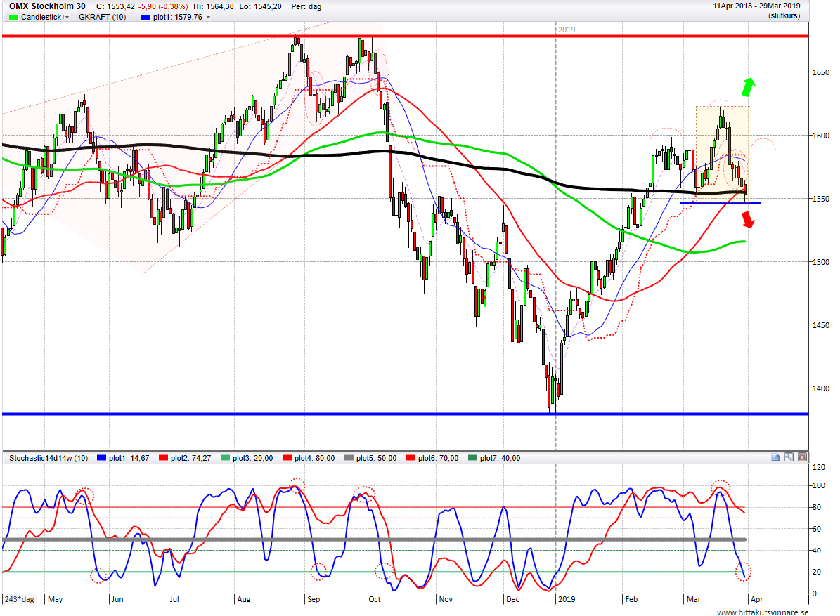Click the C: 1553,42 closing value
Screen dimensions: 840x616
coord(115,6)
